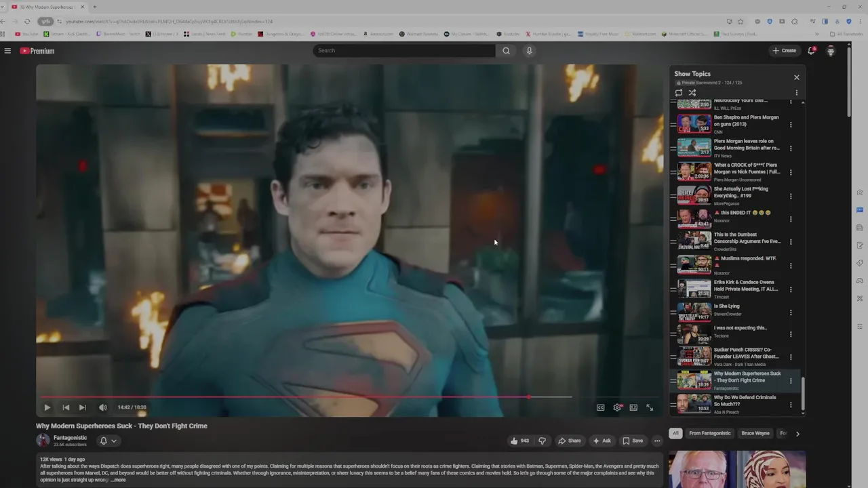Screen dimensions: 868x488
Task: Open the account avatar menu
Action: click(x=831, y=51)
